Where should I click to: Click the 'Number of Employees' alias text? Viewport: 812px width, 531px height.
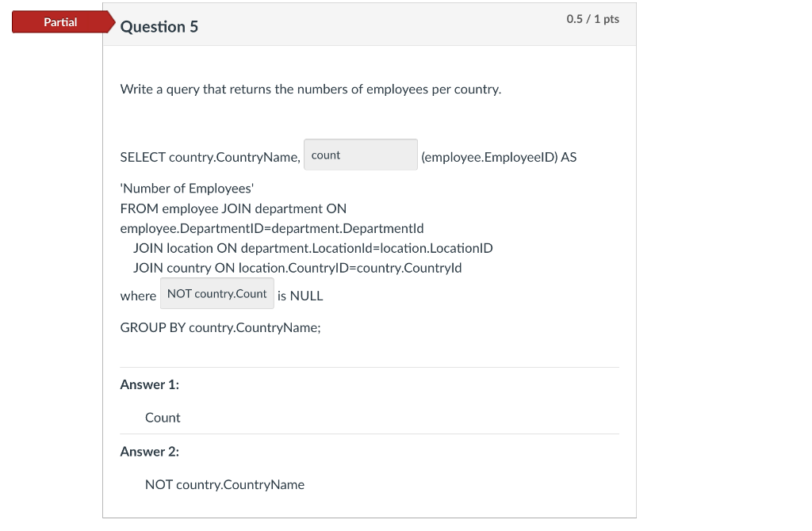pos(186,188)
